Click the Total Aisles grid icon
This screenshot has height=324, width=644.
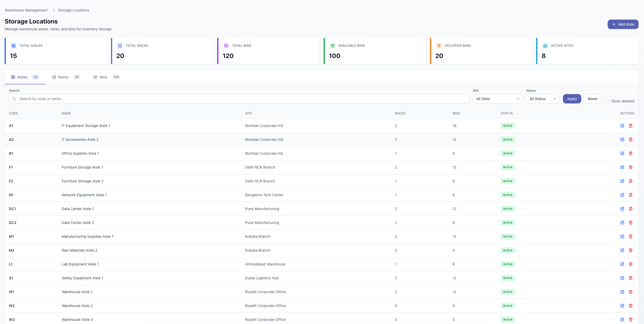[14, 46]
